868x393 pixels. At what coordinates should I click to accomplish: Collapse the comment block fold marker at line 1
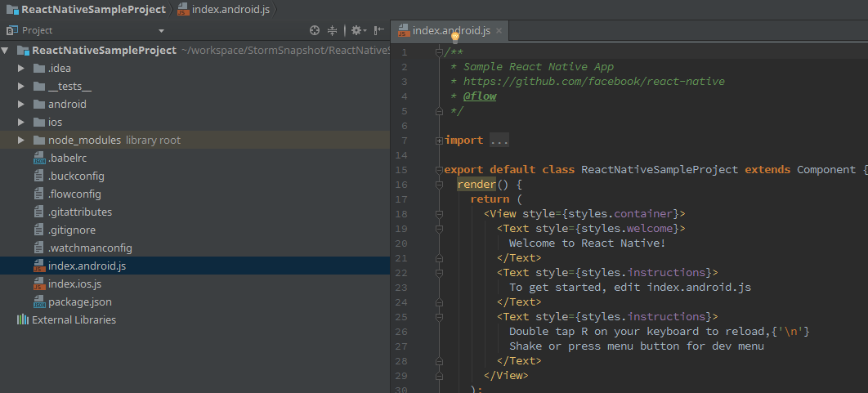pos(439,52)
